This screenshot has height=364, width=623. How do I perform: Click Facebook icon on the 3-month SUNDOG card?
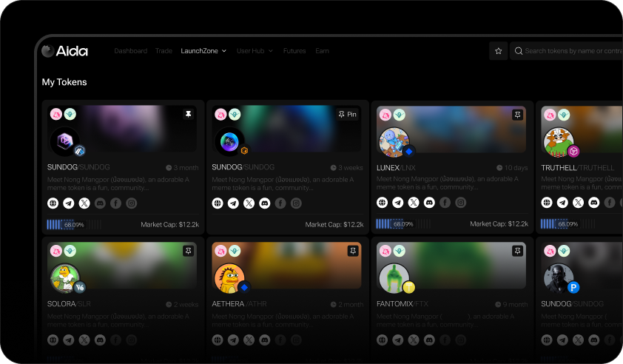tap(115, 203)
